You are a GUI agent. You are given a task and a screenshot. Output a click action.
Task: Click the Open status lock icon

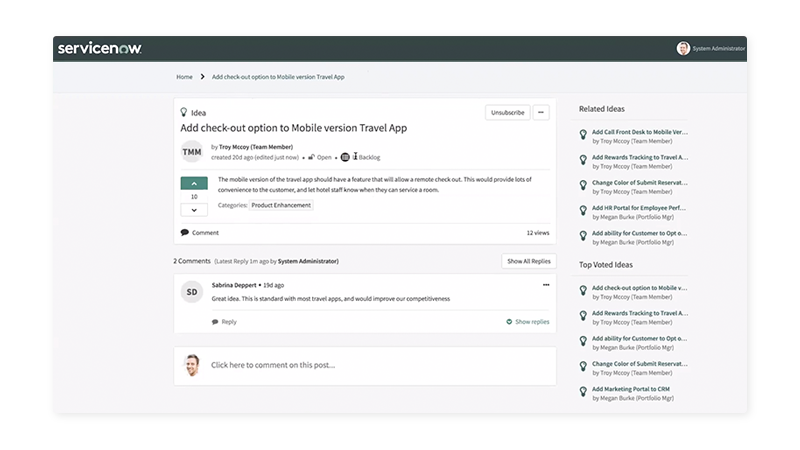pos(311,157)
